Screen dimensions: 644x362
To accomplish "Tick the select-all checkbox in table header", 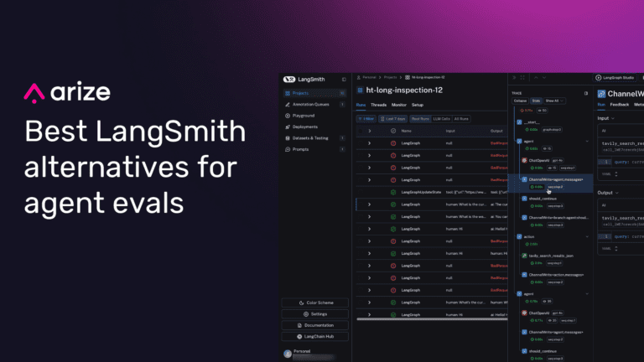I will pyautogui.click(x=361, y=131).
